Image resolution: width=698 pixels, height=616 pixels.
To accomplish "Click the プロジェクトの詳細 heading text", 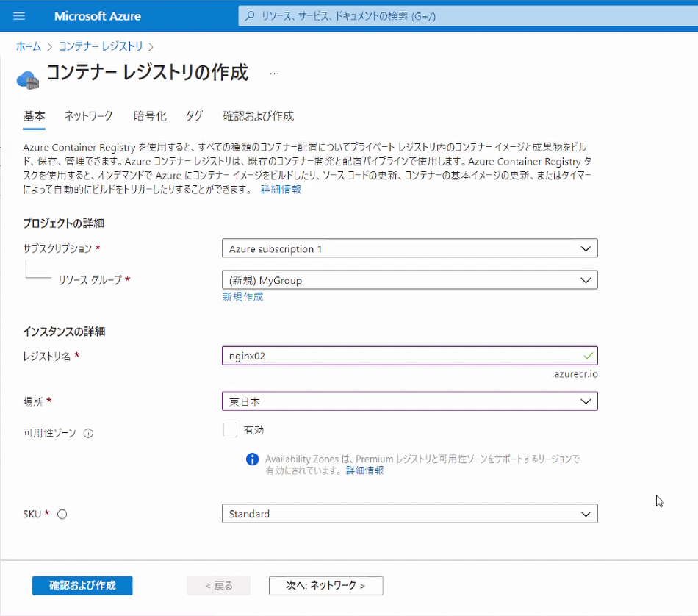I will click(64, 223).
